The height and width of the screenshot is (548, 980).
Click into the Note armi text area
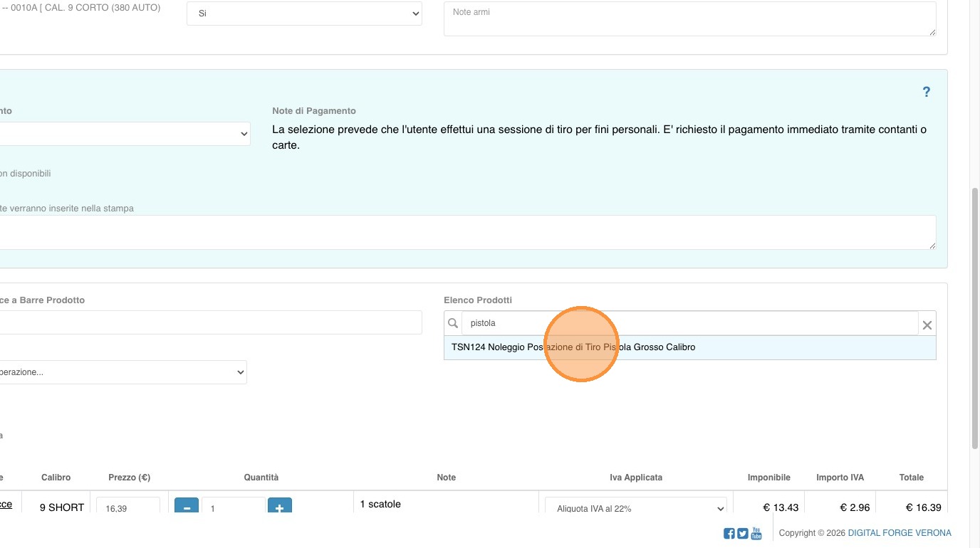click(689, 19)
